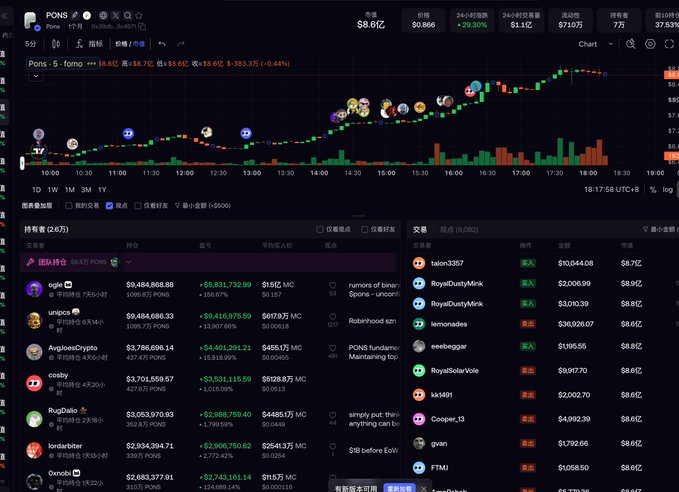Favorite PONS with the star icon

(x=139, y=16)
